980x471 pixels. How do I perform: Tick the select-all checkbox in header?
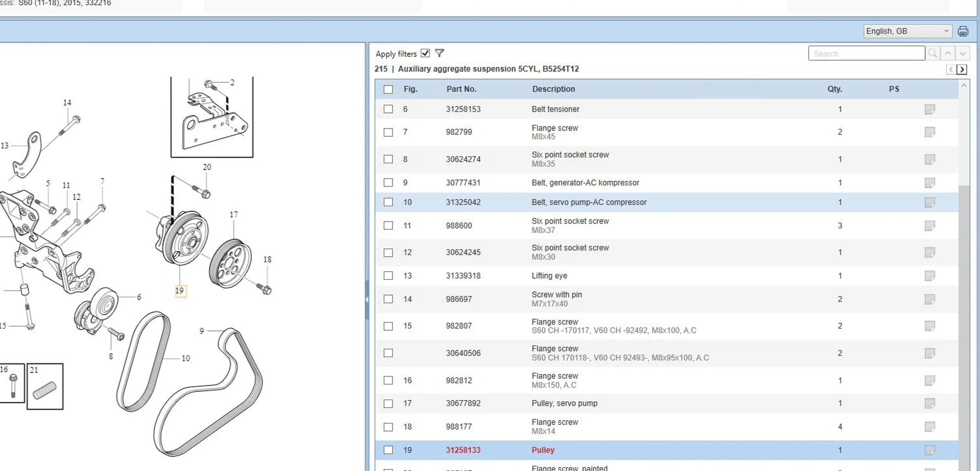388,89
